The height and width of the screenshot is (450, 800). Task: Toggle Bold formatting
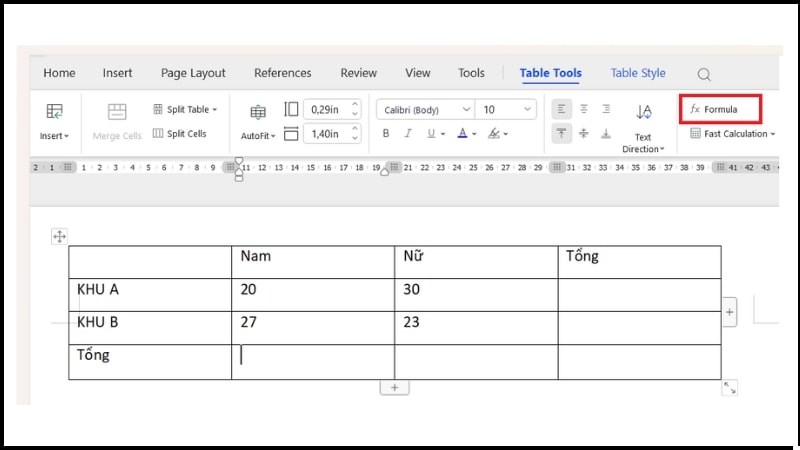[386, 133]
